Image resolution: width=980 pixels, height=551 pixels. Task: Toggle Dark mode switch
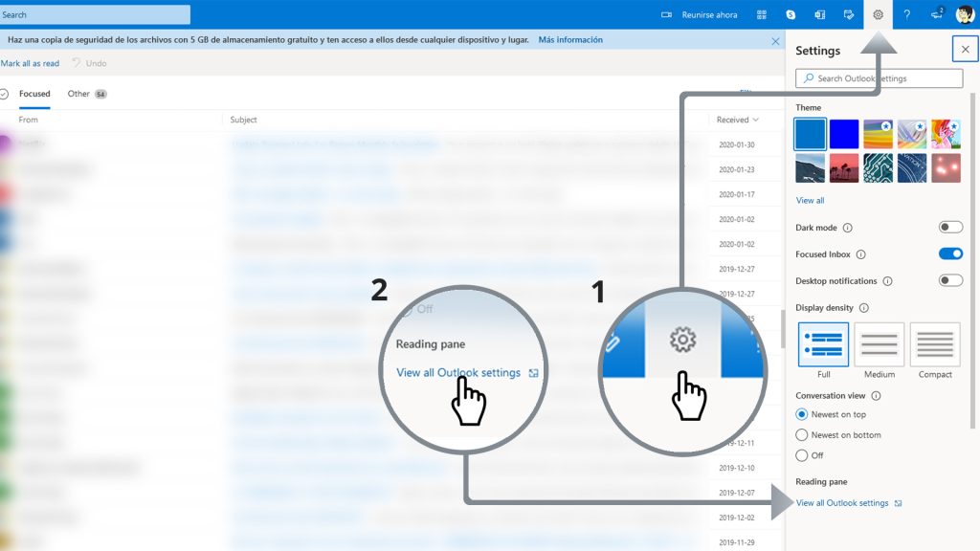[x=950, y=227]
